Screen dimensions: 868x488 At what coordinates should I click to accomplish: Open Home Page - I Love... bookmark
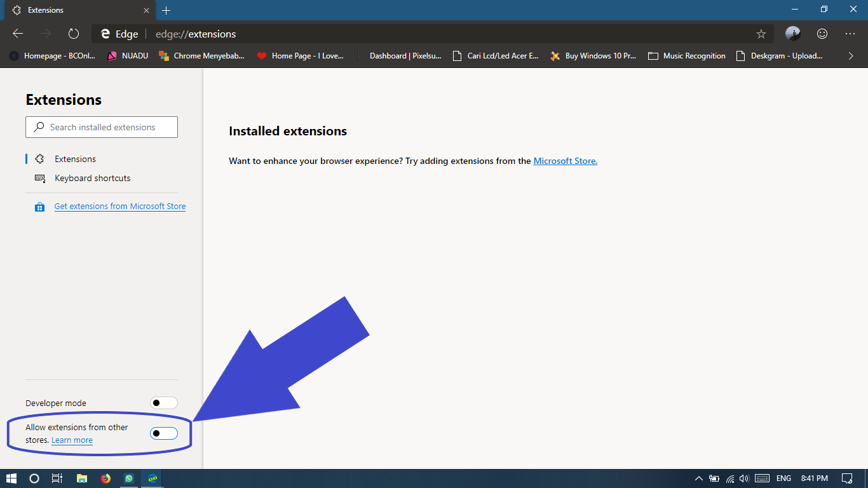tap(300, 56)
